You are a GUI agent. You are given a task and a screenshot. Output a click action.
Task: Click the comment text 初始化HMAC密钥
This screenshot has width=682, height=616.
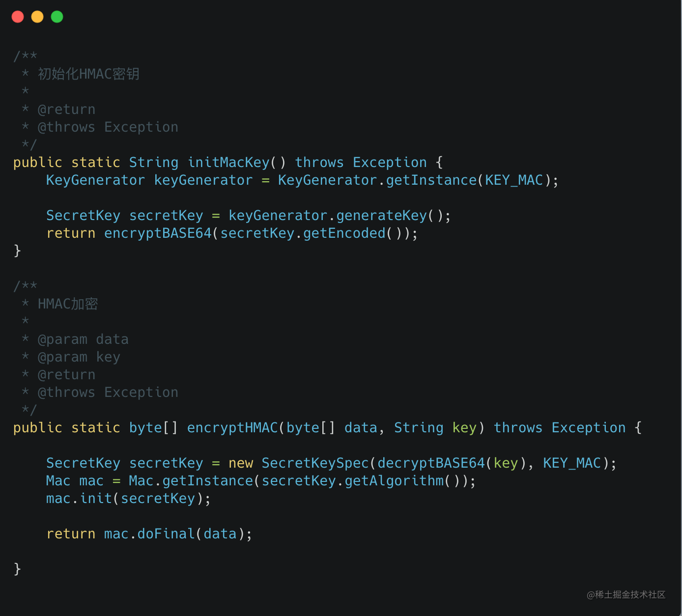tap(88, 74)
